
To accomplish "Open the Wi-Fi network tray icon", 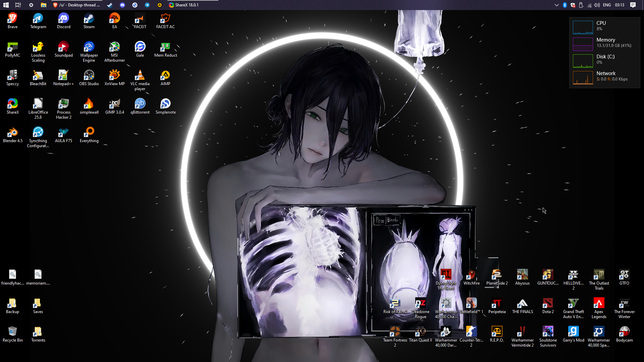I will point(589,5).
